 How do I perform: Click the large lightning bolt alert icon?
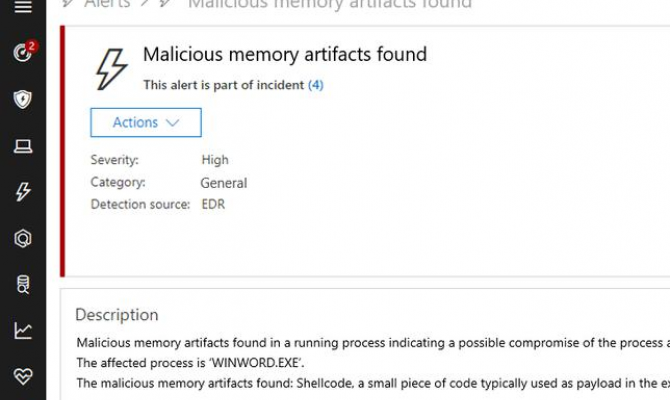point(111,68)
